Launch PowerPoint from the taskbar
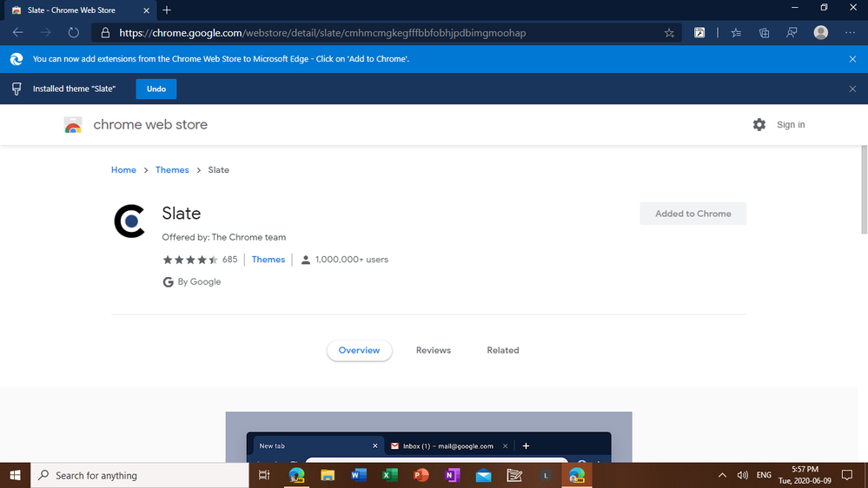This screenshot has height=488, width=868. 421,475
